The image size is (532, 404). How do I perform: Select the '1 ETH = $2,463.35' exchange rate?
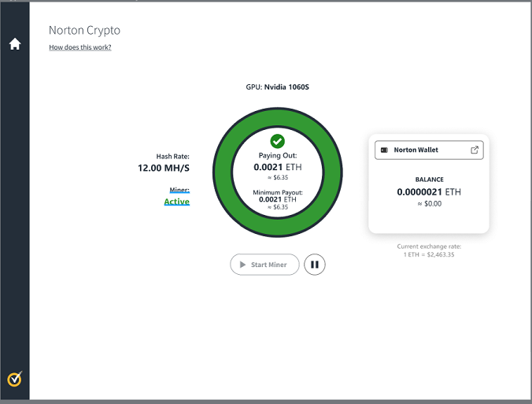[x=429, y=254]
